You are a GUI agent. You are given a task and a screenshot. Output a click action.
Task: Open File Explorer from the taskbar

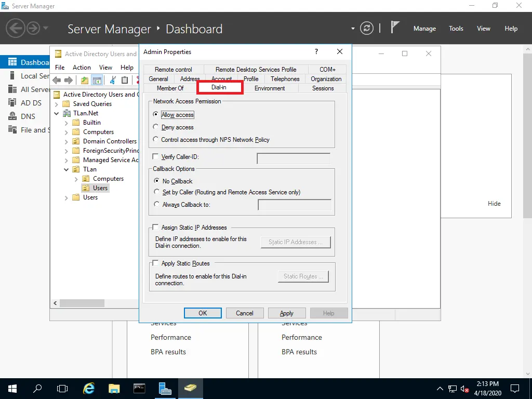pos(114,388)
